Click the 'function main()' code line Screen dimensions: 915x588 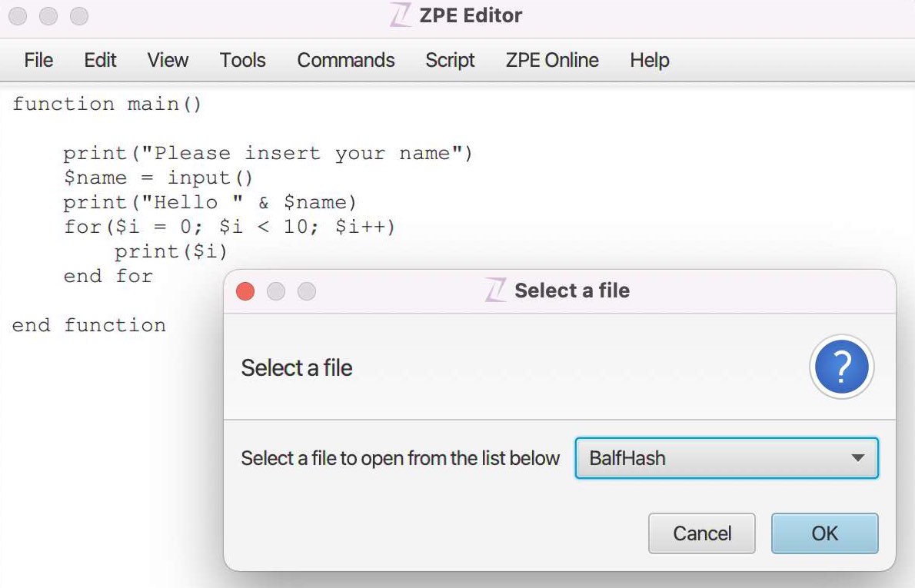tap(107, 104)
